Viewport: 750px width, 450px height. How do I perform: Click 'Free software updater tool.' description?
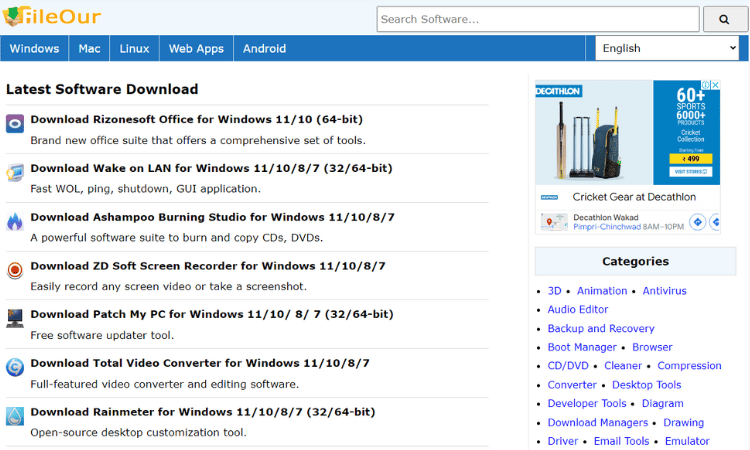click(x=102, y=335)
